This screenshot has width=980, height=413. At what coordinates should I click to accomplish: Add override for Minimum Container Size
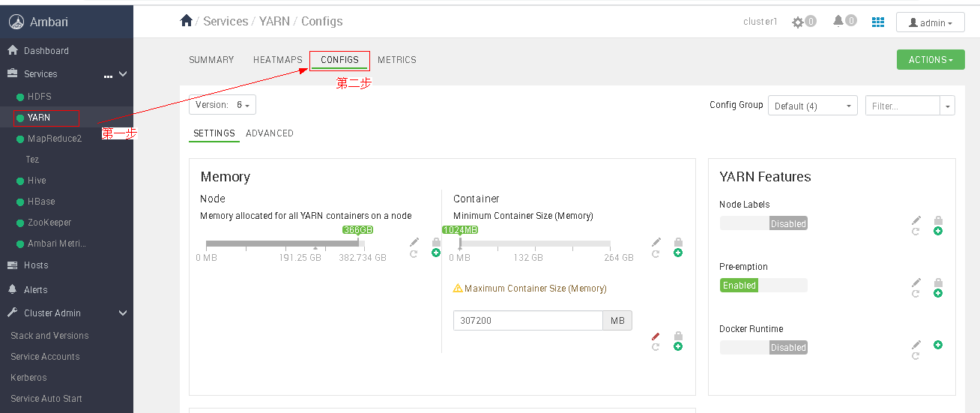tap(678, 253)
